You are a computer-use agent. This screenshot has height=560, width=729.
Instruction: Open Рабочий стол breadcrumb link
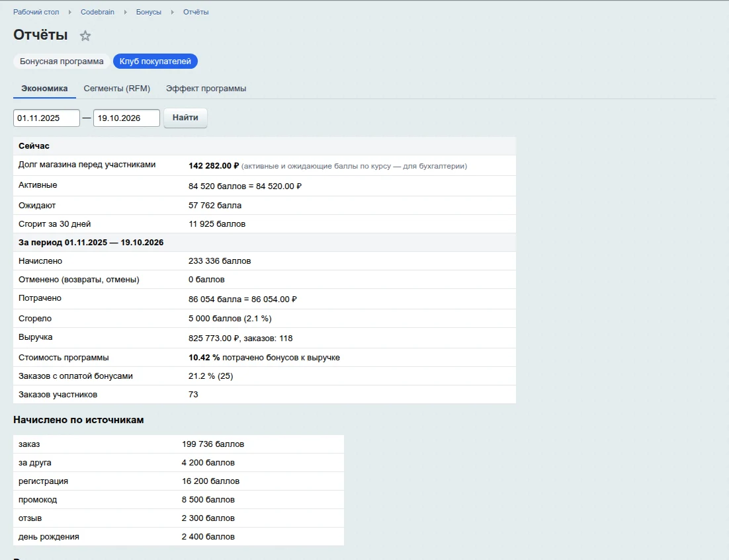36,12
